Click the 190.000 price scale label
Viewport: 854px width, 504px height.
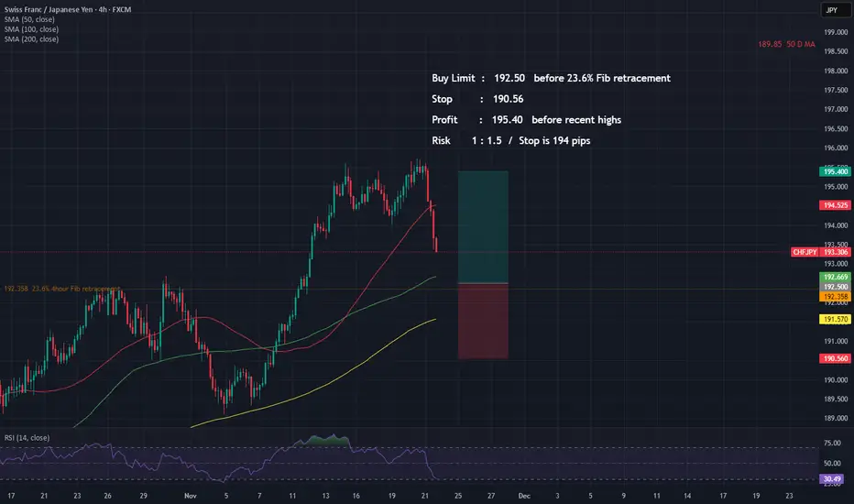pos(836,380)
